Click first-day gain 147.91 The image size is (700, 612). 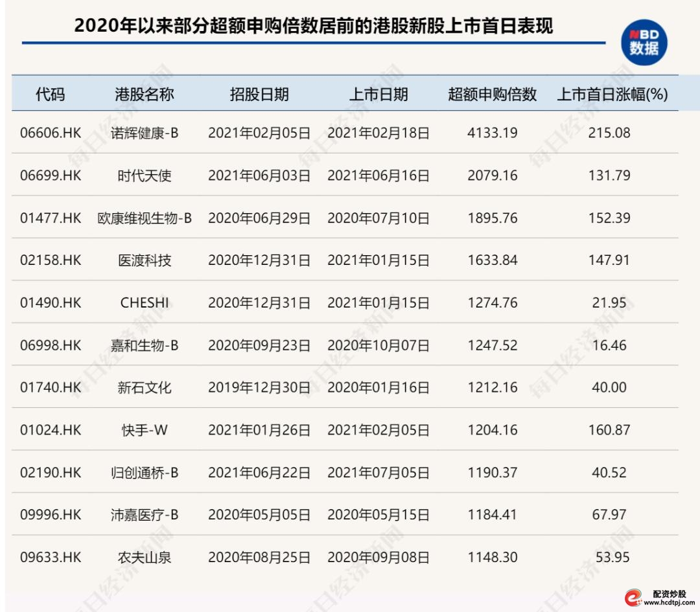click(609, 260)
